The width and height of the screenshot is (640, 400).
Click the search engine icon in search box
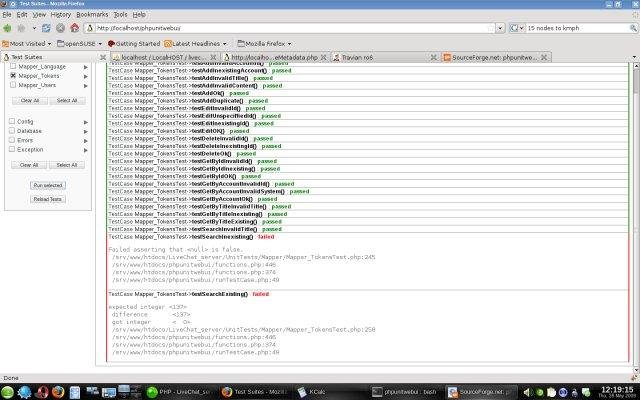(x=514, y=28)
